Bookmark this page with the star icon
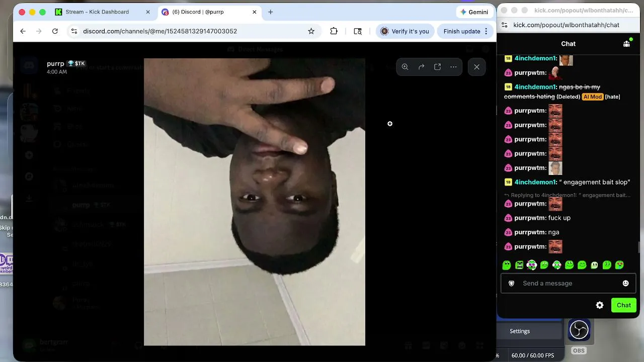 pyautogui.click(x=311, y=31)
